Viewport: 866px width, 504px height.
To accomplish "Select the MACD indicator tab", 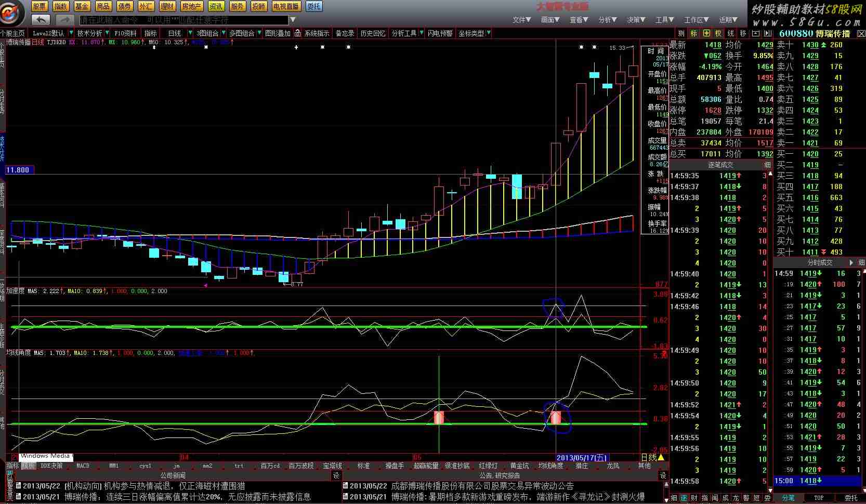I will pyautogui.click(x=83, y=466).
